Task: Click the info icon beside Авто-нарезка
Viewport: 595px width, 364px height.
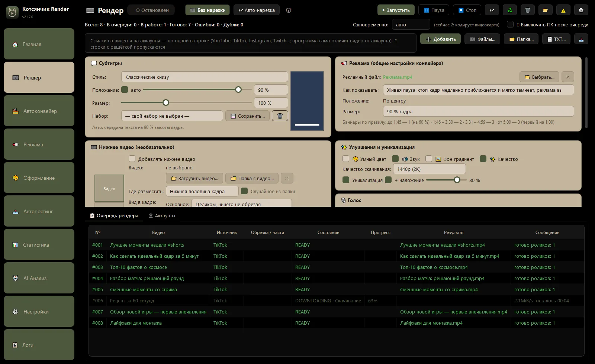Action: [289, 10]
